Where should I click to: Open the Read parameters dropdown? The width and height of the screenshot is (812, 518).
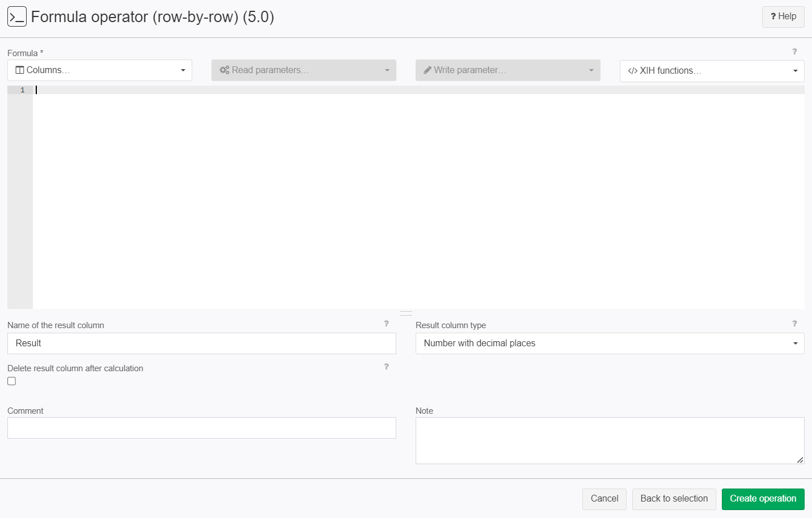pos(304,70)
